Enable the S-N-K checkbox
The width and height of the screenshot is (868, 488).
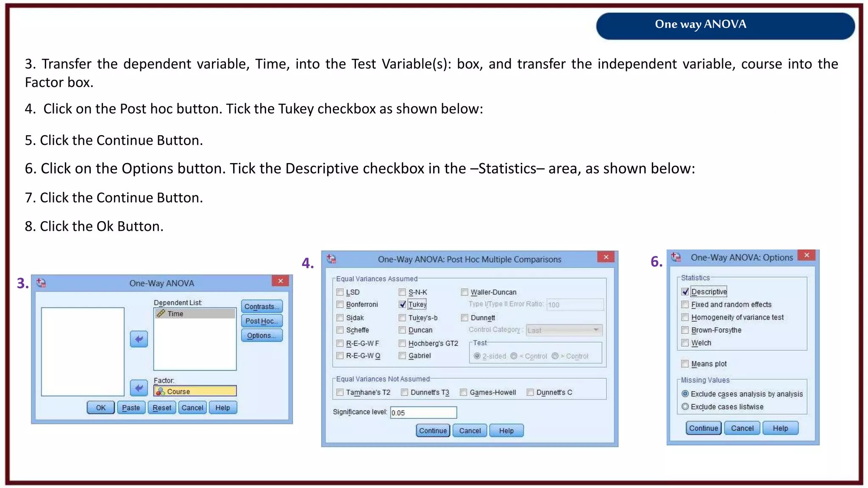coord(402,292)
